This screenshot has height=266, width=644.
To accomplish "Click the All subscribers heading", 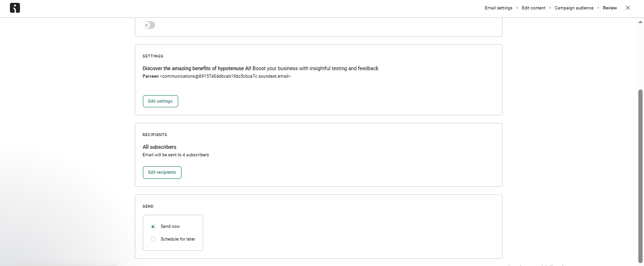I will point(159,147).
